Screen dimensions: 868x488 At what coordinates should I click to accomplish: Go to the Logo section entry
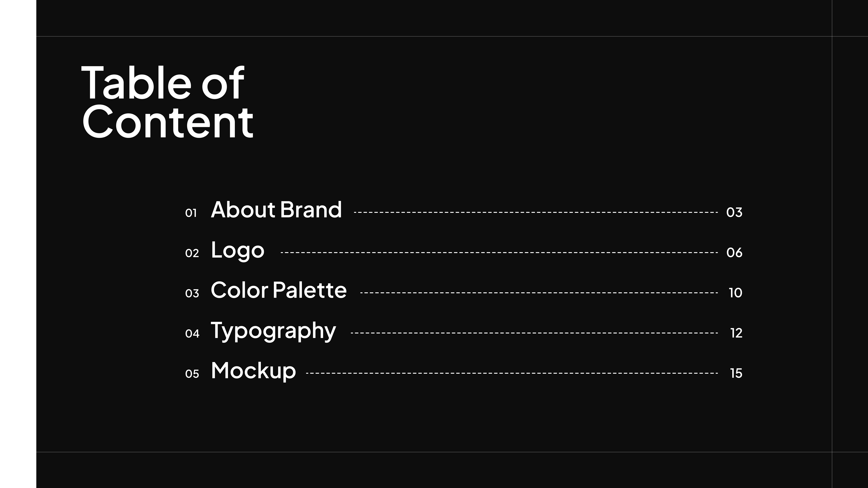[x=238, y=250]
